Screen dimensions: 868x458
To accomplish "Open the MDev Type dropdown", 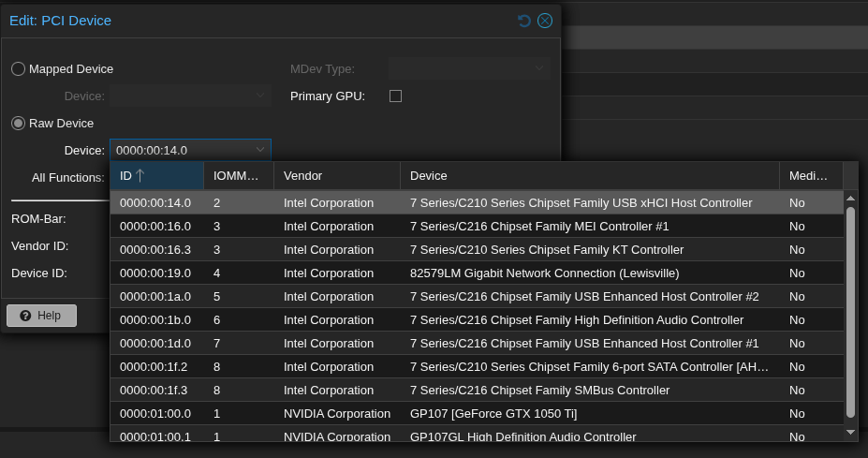I will [x=539, y=69].
